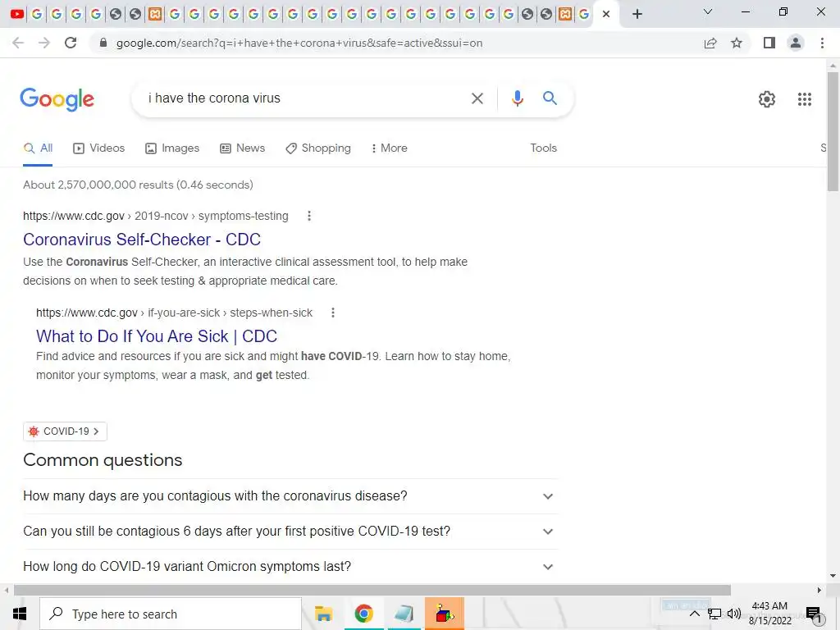Open the notepad-like app in taskbar
The height and width of the screenshot is (630, 840).
point(404,614)
